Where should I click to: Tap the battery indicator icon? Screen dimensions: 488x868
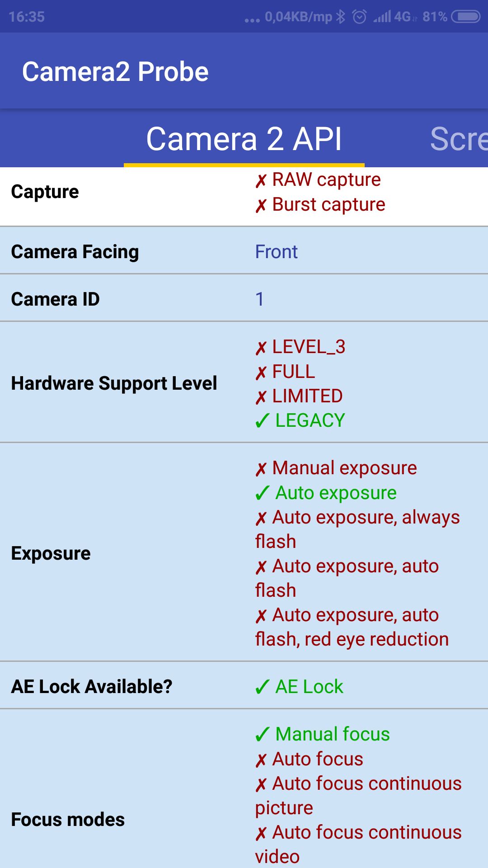[x=465, y=17]
